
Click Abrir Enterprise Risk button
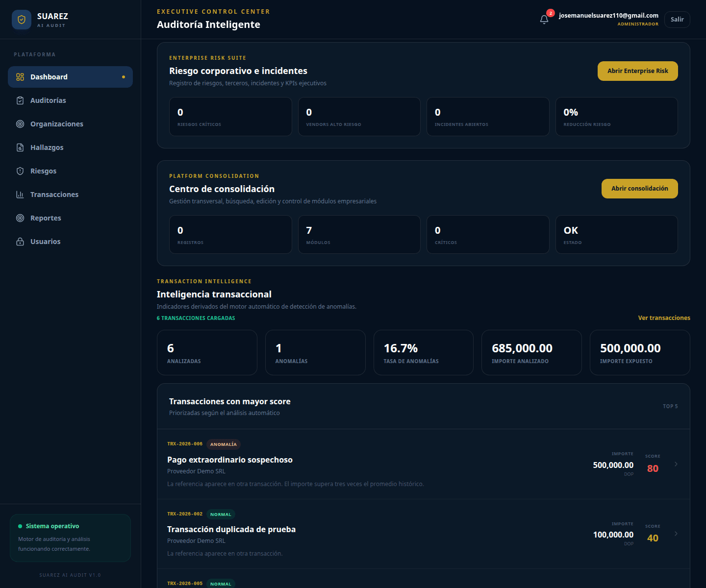click(638, 71)
